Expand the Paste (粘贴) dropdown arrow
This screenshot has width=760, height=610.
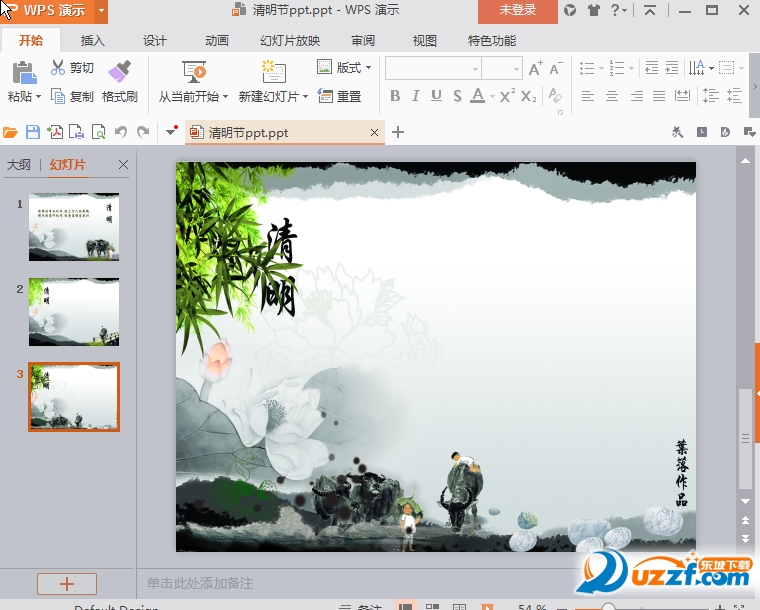(x=38, y=96)
